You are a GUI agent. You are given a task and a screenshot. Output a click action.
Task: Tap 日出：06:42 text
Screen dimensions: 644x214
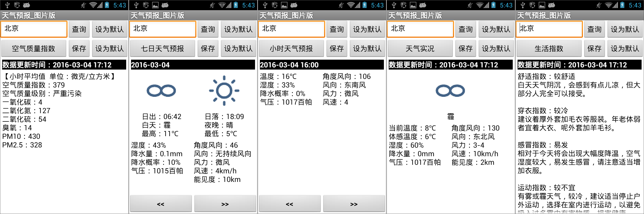pos(162,117)
